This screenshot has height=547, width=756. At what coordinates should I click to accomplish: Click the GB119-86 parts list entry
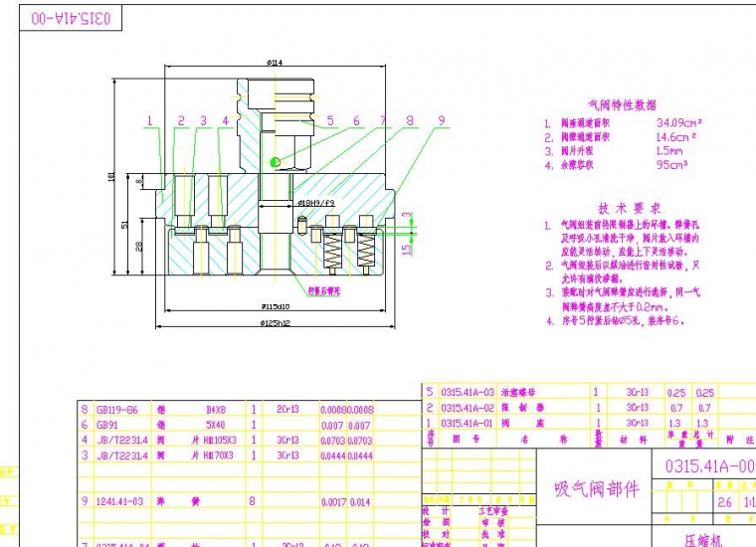tap(117, 409)
